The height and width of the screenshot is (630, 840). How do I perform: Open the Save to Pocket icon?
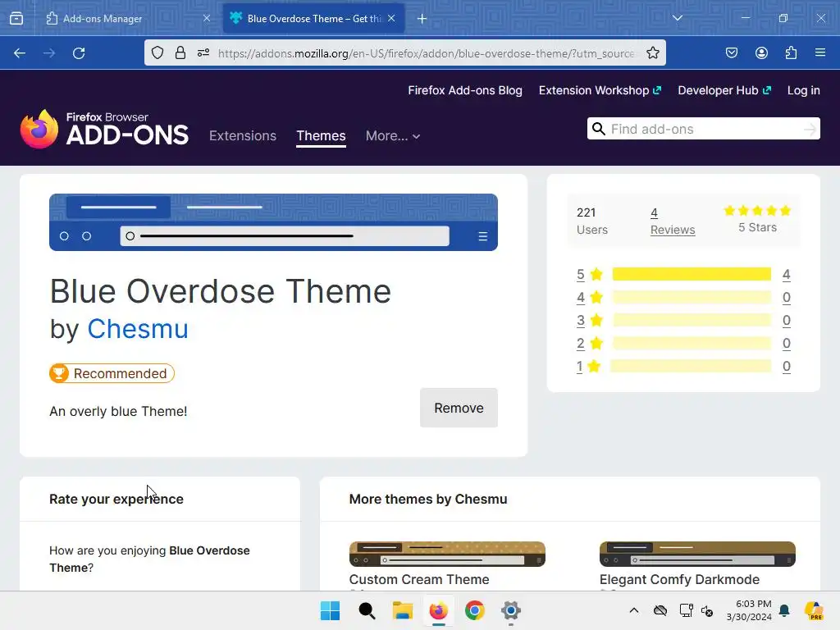point(732,52)
